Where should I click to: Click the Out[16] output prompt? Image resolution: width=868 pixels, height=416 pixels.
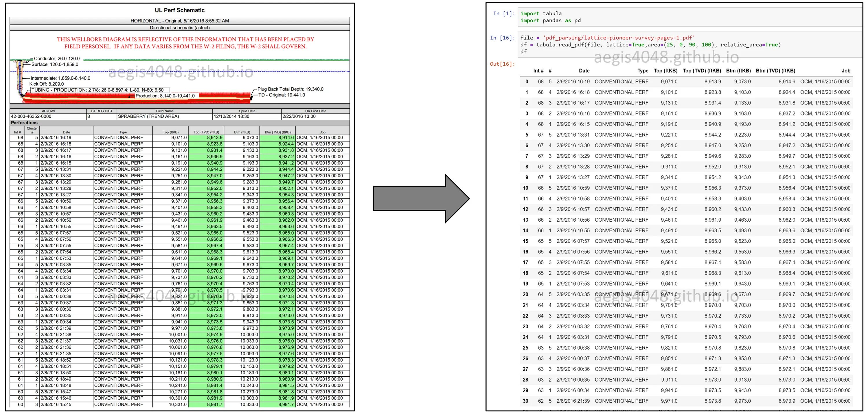(x=502, y=64)
